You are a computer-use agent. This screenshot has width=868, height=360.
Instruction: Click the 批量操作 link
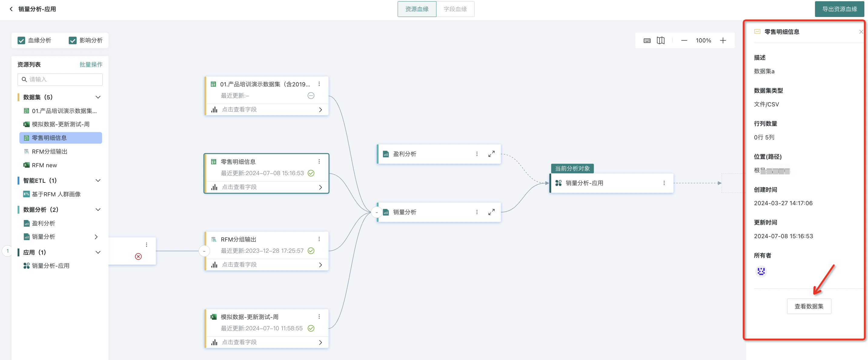(91, 64)
